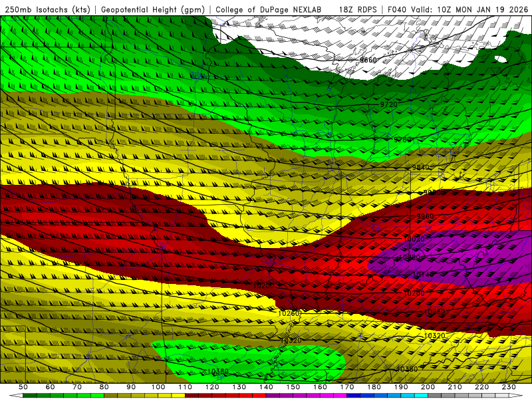Image resolution: width=532 pixels, height=399 pixels.
Task: Click the 80 tick label on color bar
Action: coord(104,387)
